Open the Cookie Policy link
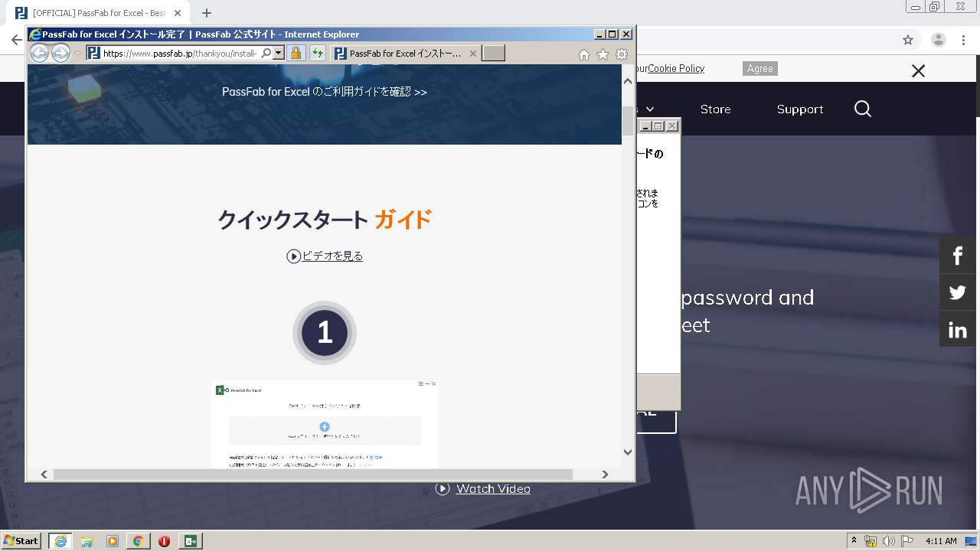980x551 pixels. [676, 68]
